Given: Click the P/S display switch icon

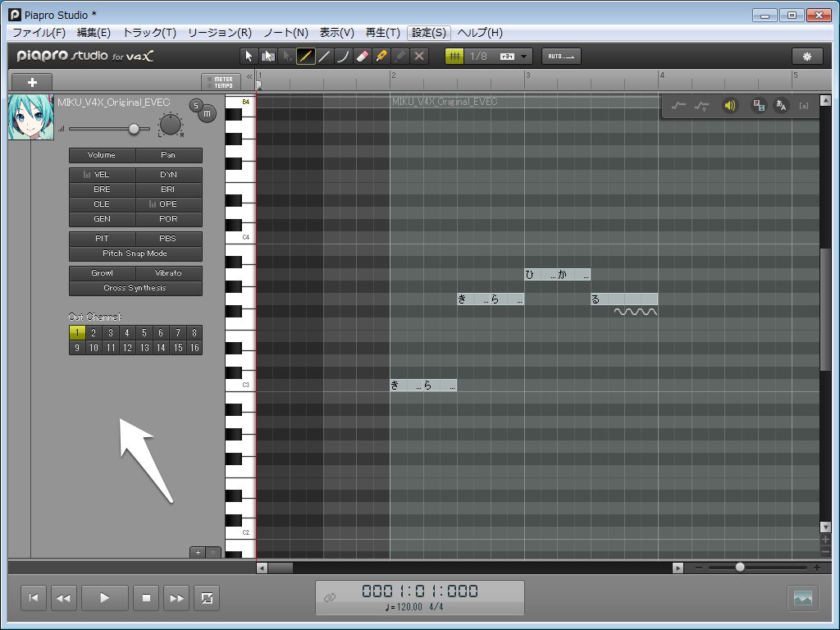Looking at the screenshot, I should click(x=759, y=106).
